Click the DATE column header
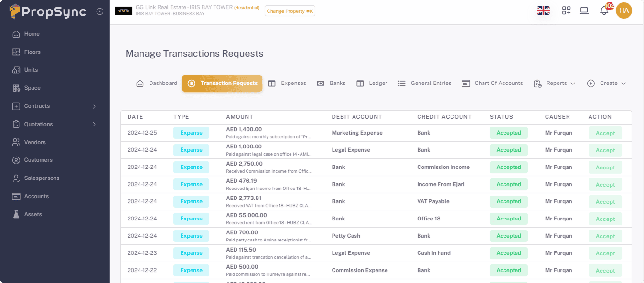Image resolution: width=644 pixels, height=283 pixels. pyautogui.click(x=135, y=117)
